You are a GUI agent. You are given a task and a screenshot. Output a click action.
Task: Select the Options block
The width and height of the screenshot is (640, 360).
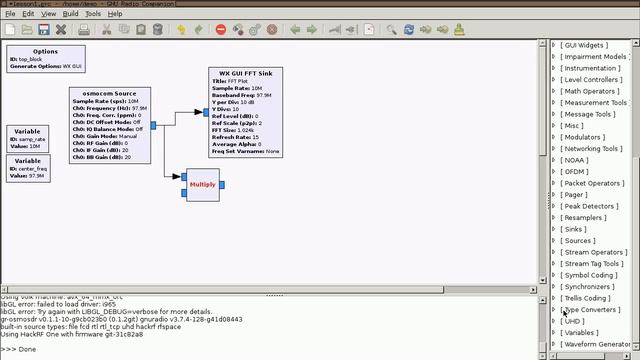tap(46, 59)
